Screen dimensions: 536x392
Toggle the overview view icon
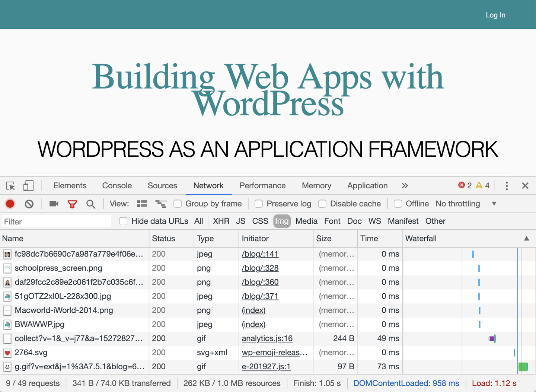(161, 204)
